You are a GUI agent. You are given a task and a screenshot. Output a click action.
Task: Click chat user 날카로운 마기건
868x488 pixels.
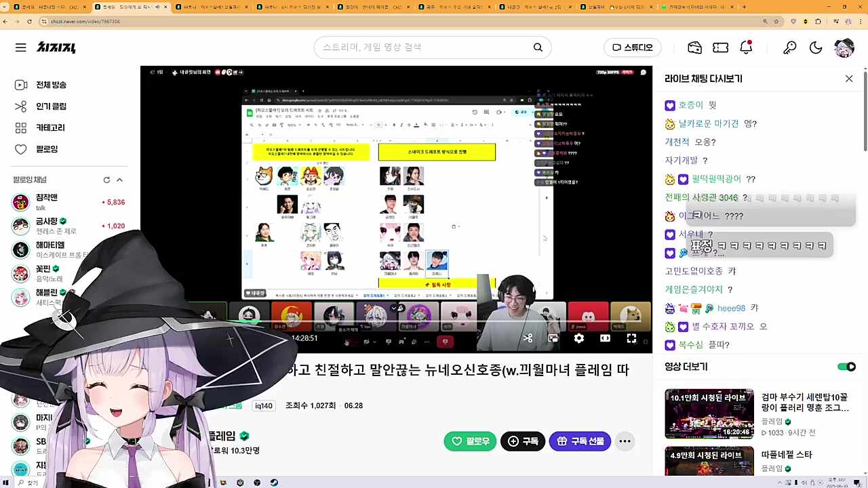pyautogui.click(x=708, y=124)
